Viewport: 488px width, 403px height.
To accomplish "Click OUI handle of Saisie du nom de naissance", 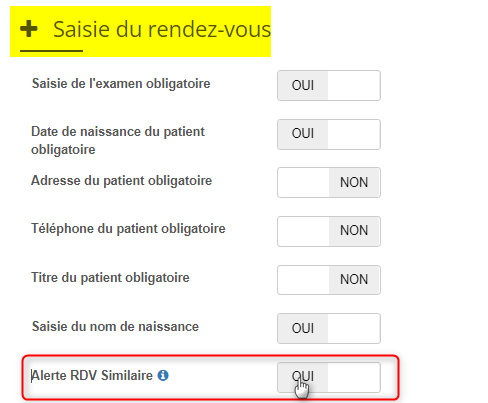I will coord(303,328).
